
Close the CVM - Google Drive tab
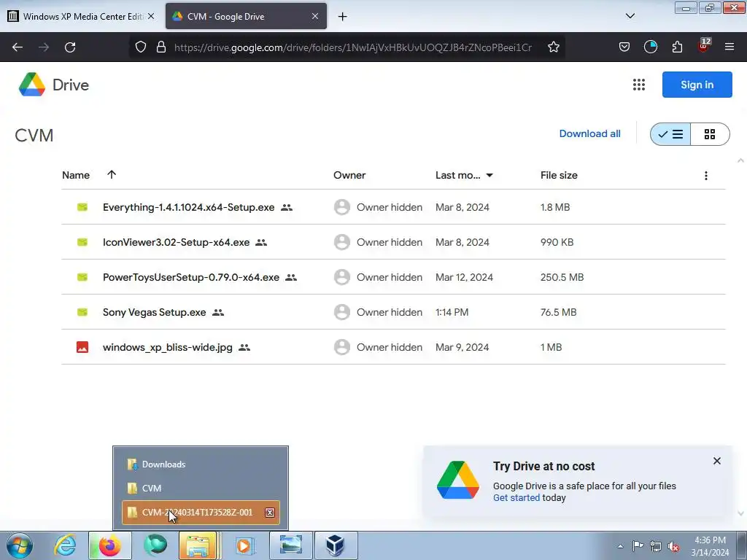[315, 16]
